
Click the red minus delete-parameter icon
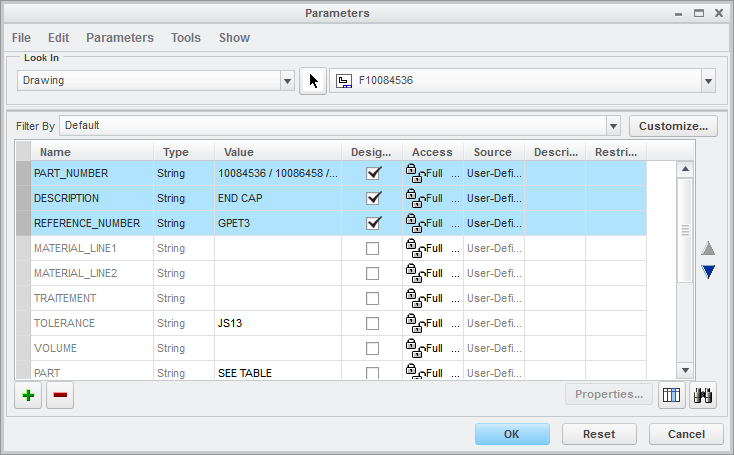(x=60, y=395)
